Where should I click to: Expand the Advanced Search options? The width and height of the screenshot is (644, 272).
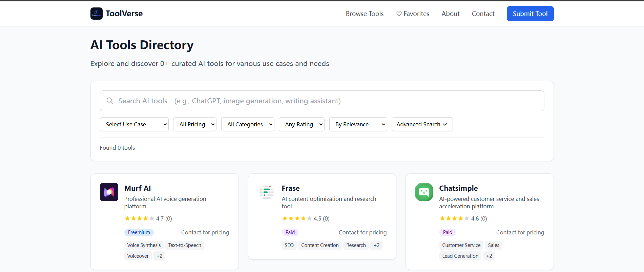[422, 124]
